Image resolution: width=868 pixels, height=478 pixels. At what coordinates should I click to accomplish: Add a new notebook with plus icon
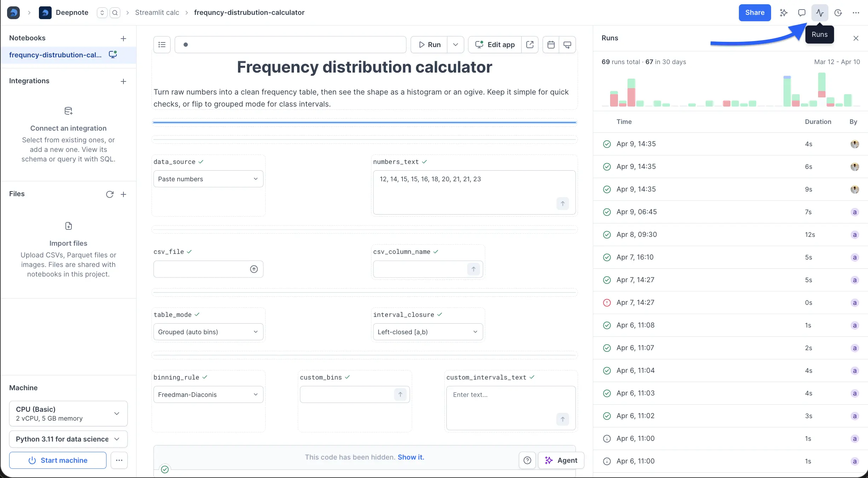[123, 39]
